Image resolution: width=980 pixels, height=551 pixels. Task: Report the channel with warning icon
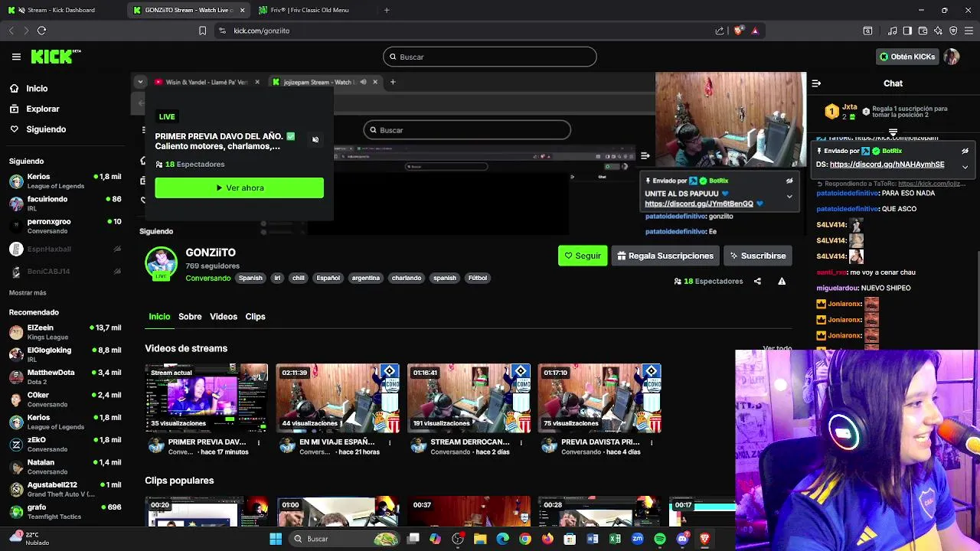[782, 281]
